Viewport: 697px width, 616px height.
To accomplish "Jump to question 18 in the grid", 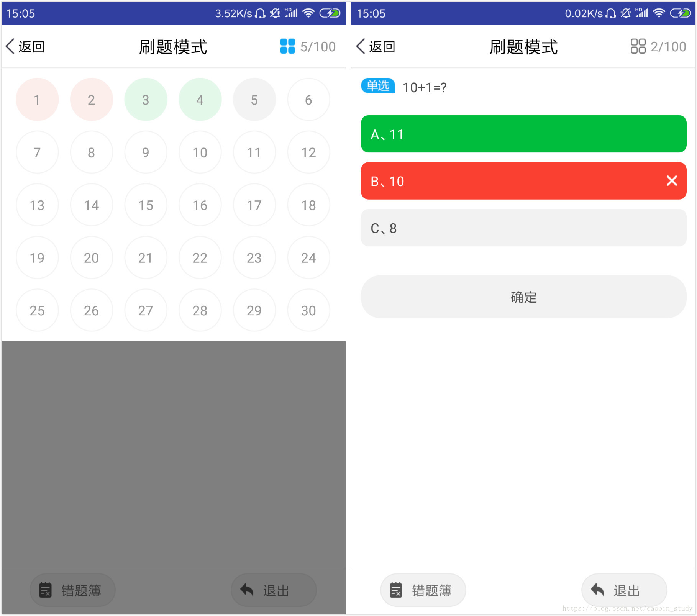I will [x=308, y=205].
